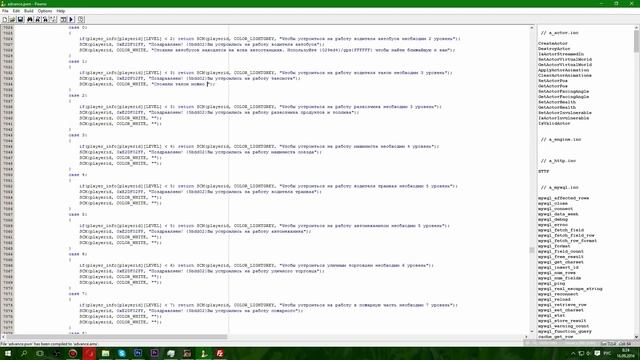Image resolution: width=640 pixels, height=360 pixels.
Task: Click the Pawno icon in the taskbar
Action: click(x=203, y=353)
